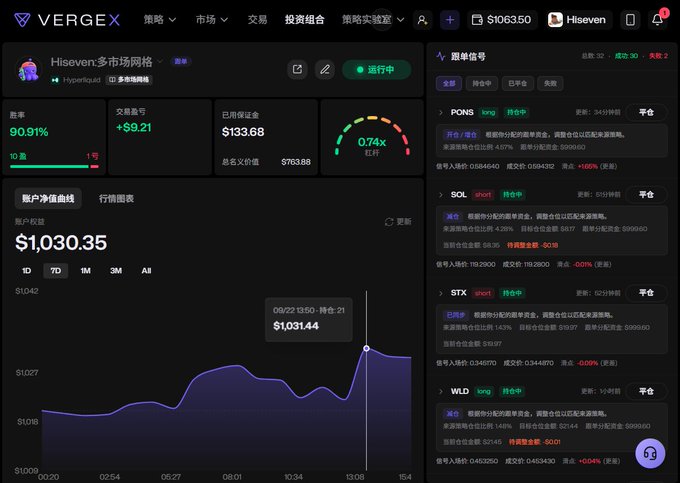Viewport: 680px width, 483px height.
Task: Select the 1D time range
Action: coord(26,271)
